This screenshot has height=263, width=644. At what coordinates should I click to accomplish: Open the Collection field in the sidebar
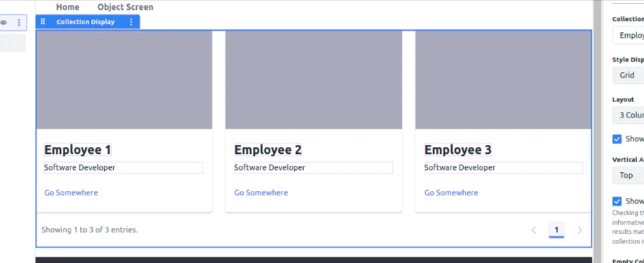628,36
